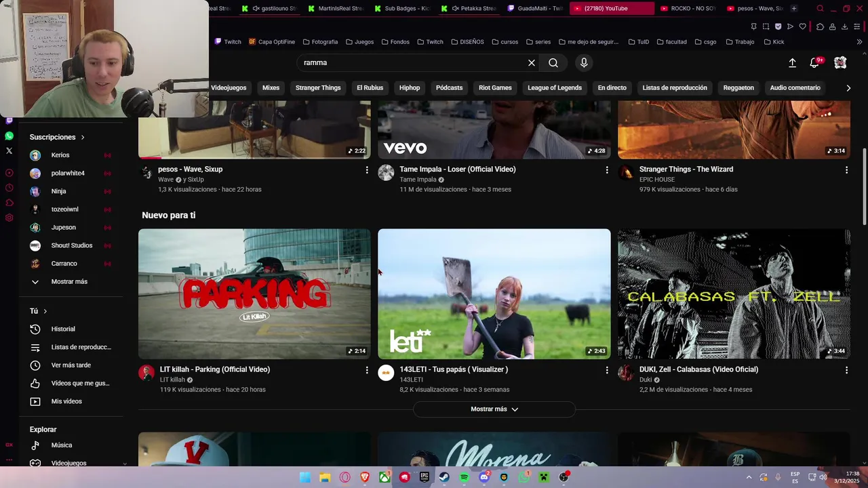Viewport: 868px width, 488px height.
Task: Open options menu for Calabasas video
Action: point(846,370)
